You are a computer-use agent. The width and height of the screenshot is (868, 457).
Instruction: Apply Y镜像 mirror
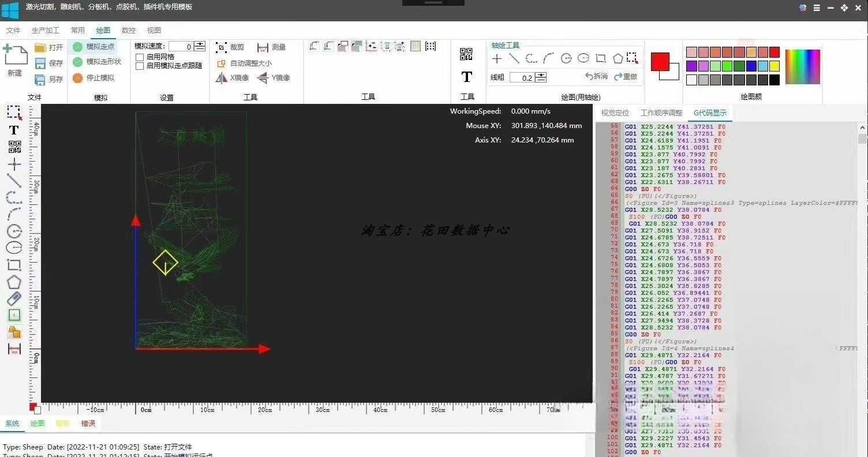coord(274,78)
